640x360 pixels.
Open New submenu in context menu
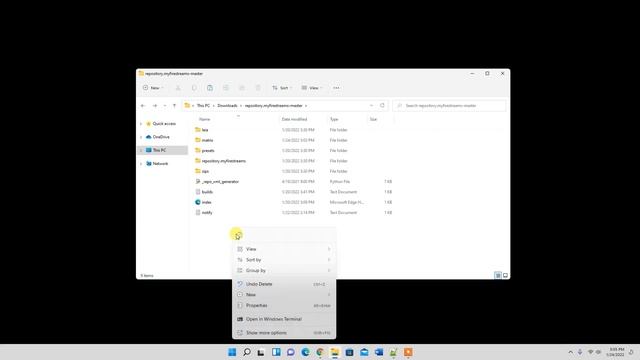(x=284, y=295)
